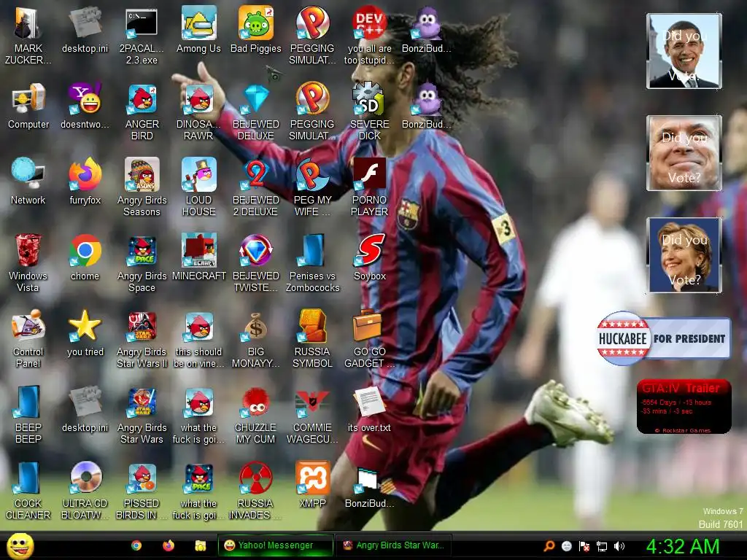The image size is (747, 560).
Task: Open the Windows Vista recycle bin icon
Action: [x=28, y=262]
